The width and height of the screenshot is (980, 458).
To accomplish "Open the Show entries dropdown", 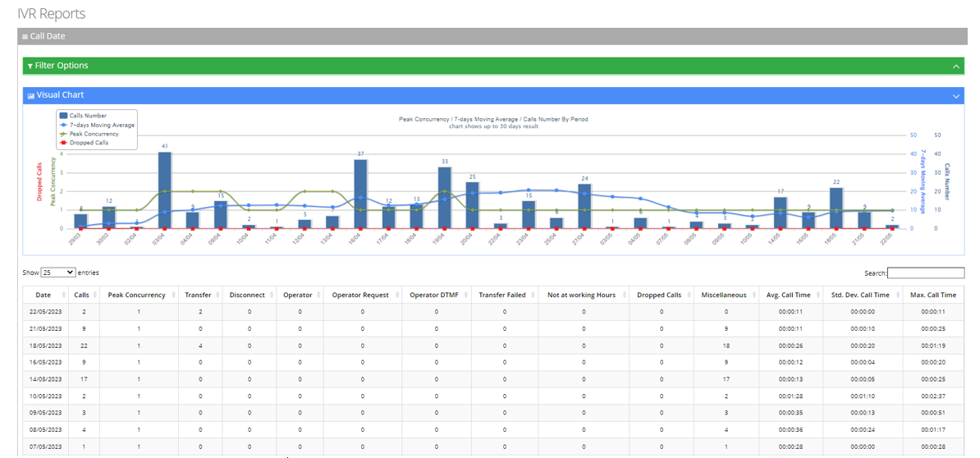I will coord(58,273).
